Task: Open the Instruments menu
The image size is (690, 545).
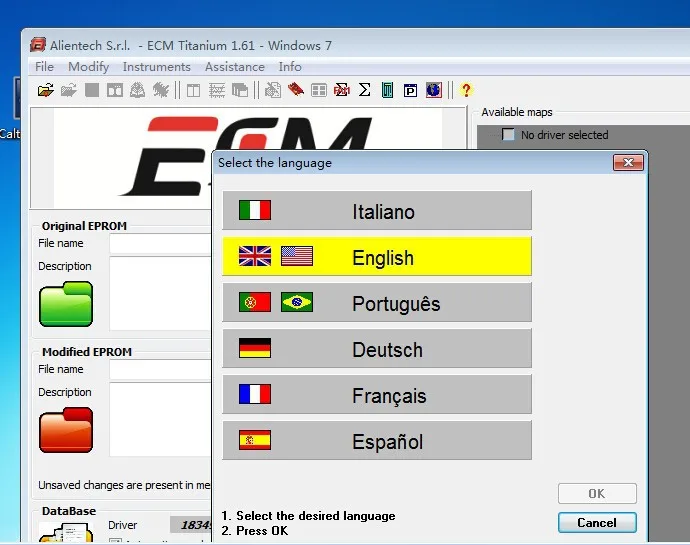Action: (x=157, y=67)
